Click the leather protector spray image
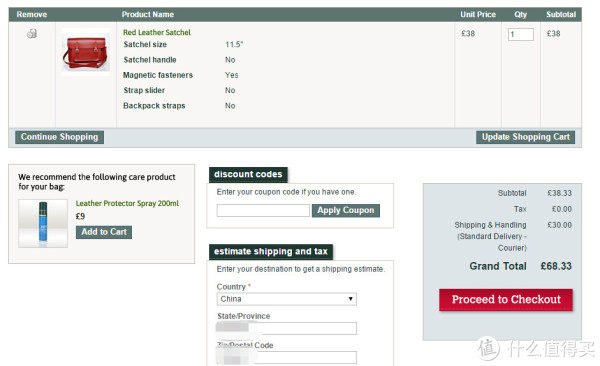The height and width of the screenshot is (366, 600). pos(43,223)
